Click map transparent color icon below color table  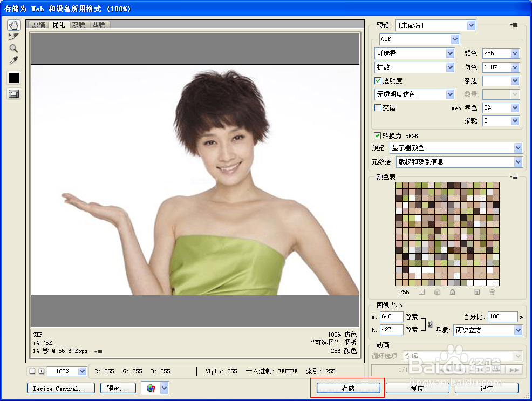pyautogui.click(x=421, y=292)
